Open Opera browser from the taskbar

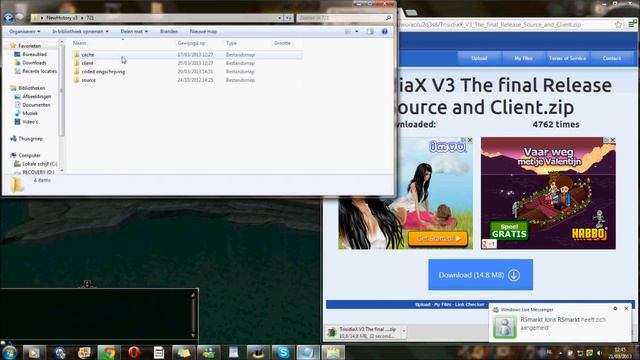point(134,352)
